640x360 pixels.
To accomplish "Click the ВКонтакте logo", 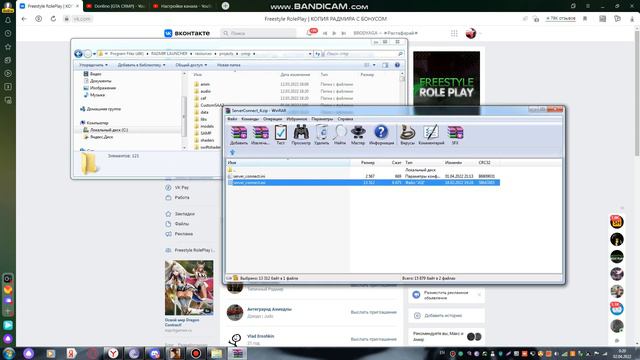I will point(187,33).
